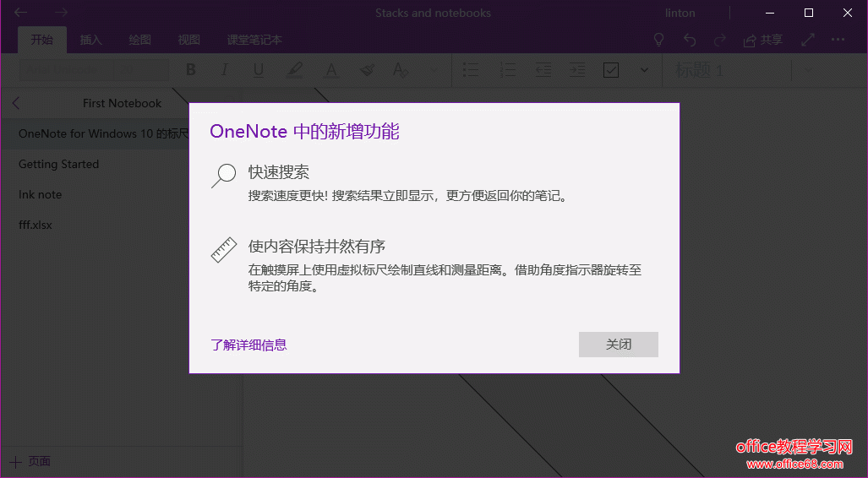Open the 了解详细信息 link
This screenshot has width=868, height=478.
click(x=248, y=345)
